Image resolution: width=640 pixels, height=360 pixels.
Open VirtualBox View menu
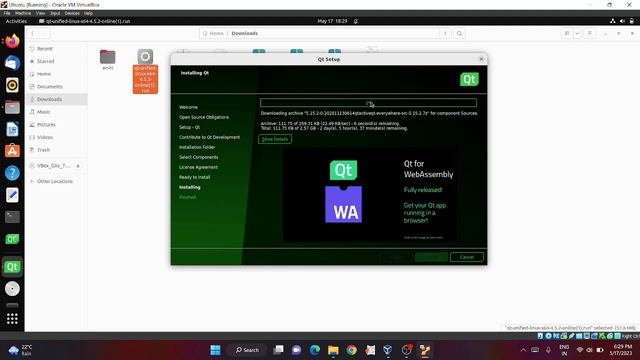point(40,13)
